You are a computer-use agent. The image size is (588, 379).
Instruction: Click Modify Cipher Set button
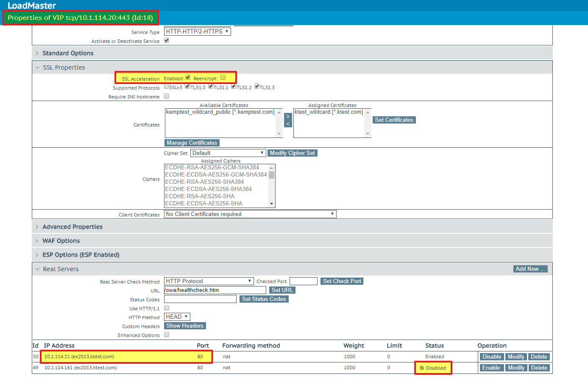tap(293, 153)
